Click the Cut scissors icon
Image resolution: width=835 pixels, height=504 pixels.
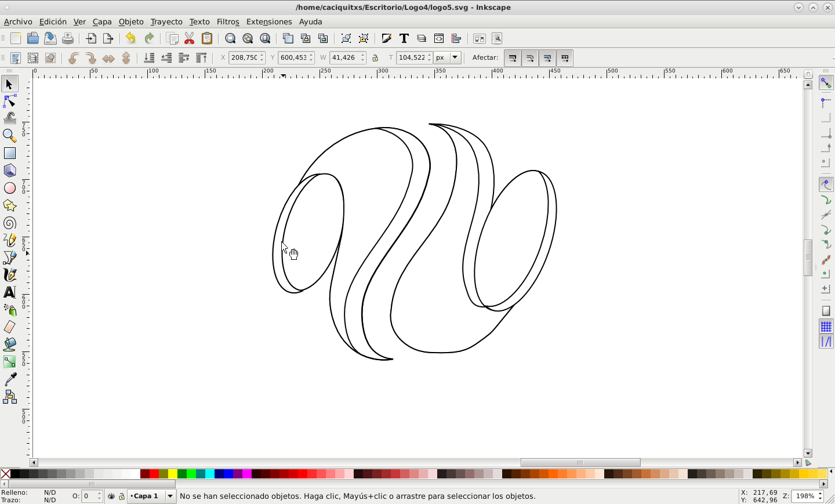190,39
